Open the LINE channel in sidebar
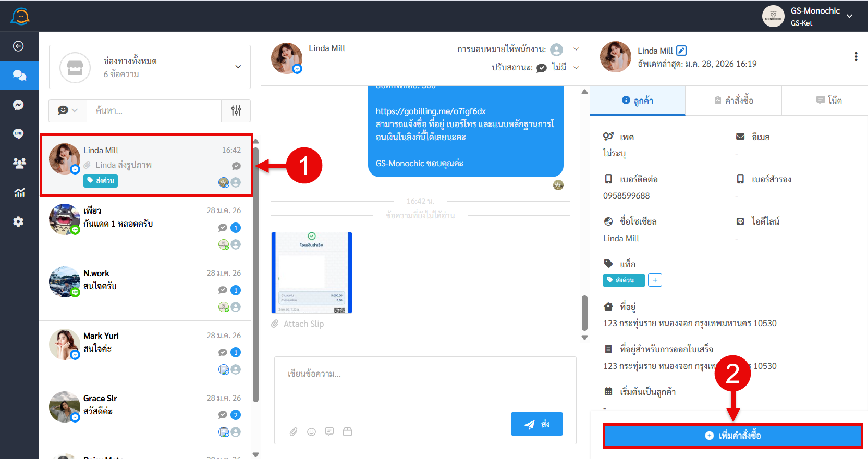Screen dimensions: 868x459 tap(18, 134)
